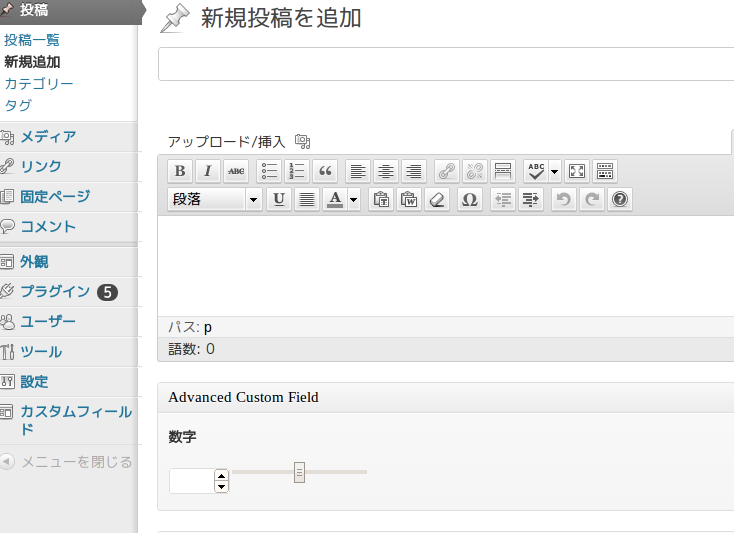Toggle the kitchen sink toolbar row
734x533 pixels.
pos(605,171)
